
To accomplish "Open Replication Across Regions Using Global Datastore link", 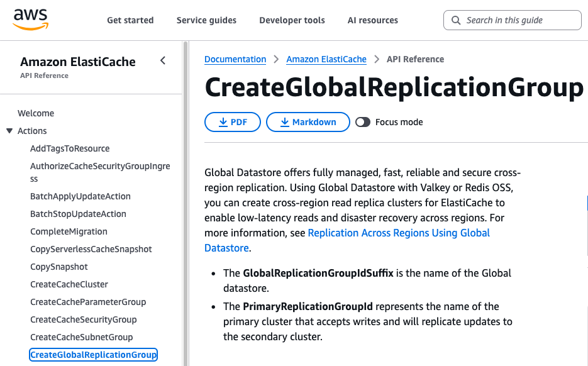I will coord(399,233).
